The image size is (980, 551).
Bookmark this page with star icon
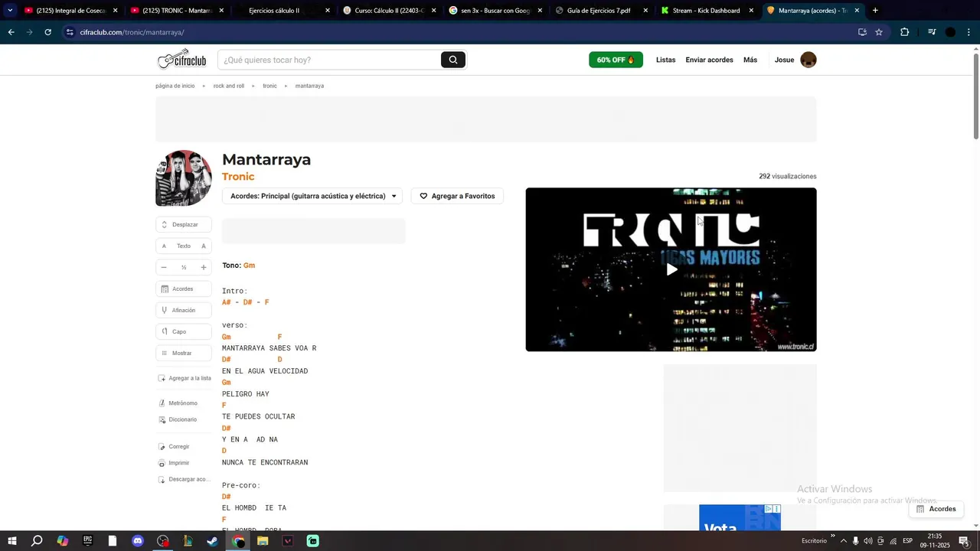coord(879,32)
